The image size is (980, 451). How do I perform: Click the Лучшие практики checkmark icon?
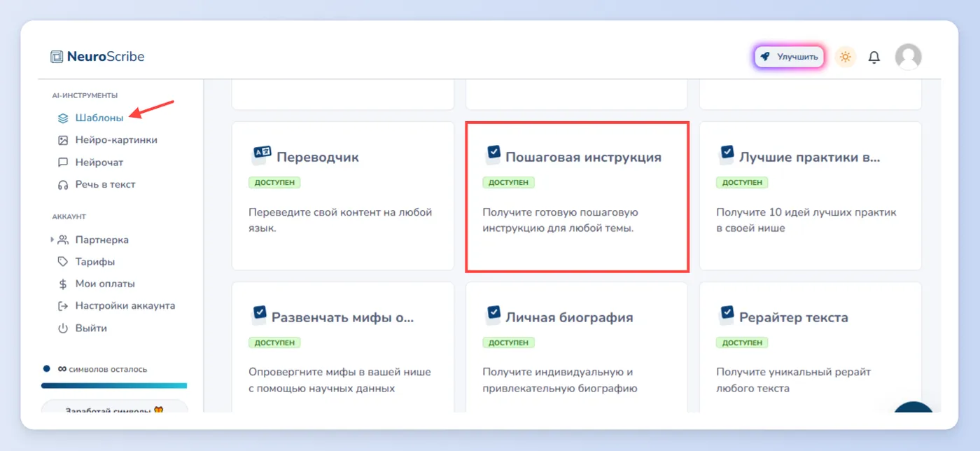point(727,155)
